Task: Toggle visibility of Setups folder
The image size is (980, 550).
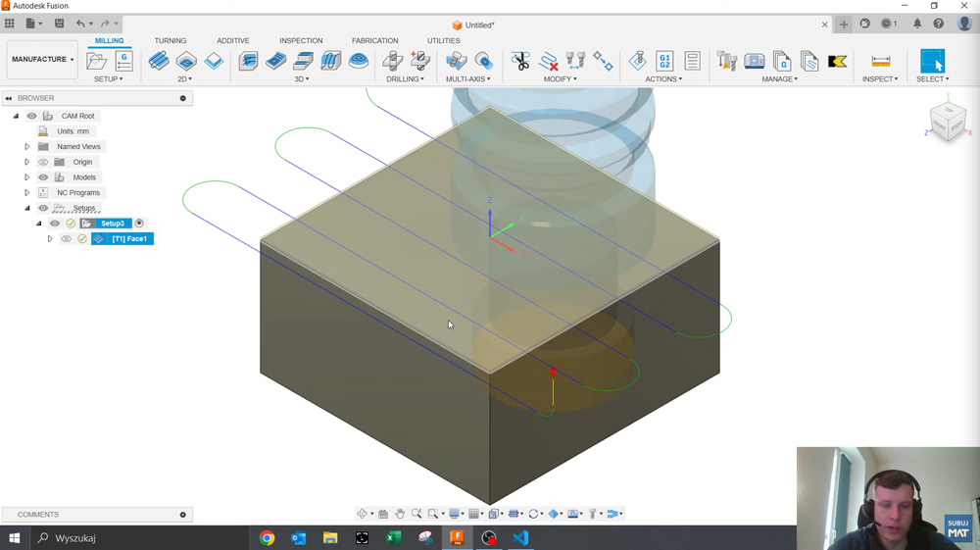Action: click(x=43, y=208)
